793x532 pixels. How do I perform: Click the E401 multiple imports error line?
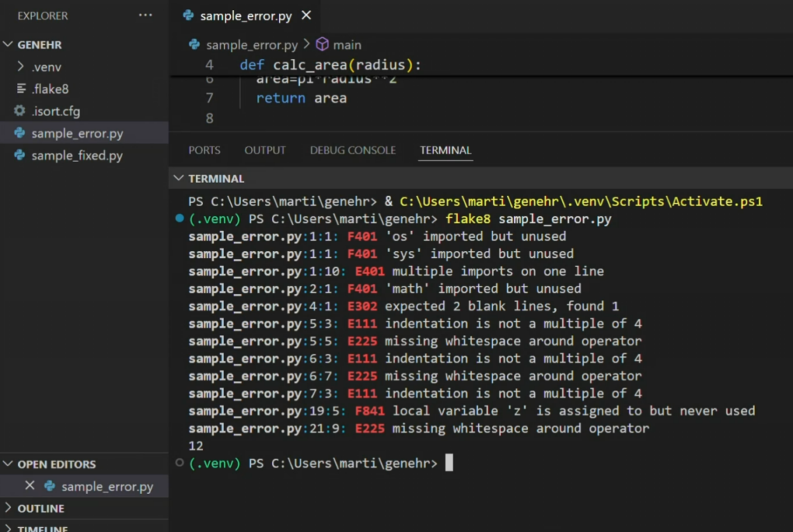coord(396,271)
